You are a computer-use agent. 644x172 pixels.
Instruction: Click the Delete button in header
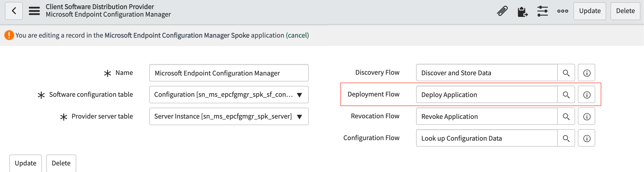pyautogui.click(x=625, y=11)
